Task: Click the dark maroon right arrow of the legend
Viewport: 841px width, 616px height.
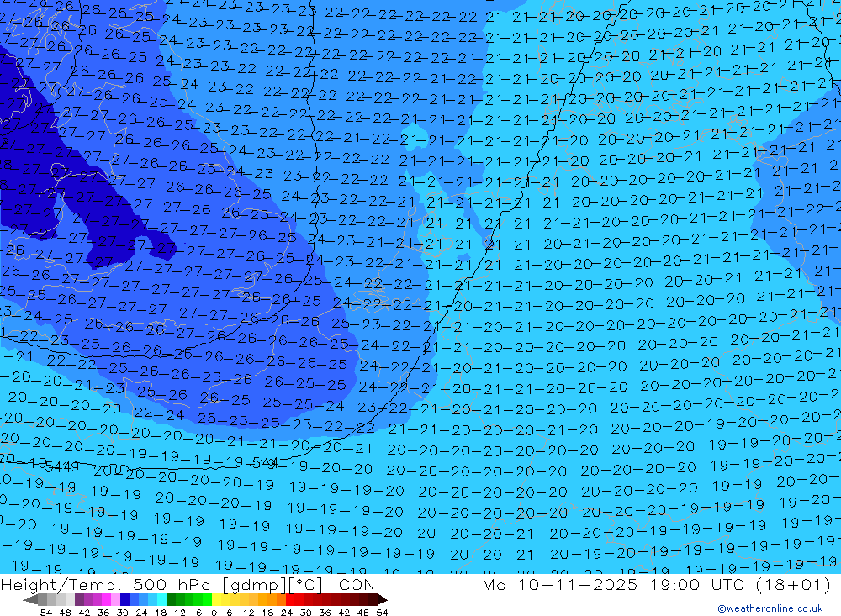Action: (383, 600)
